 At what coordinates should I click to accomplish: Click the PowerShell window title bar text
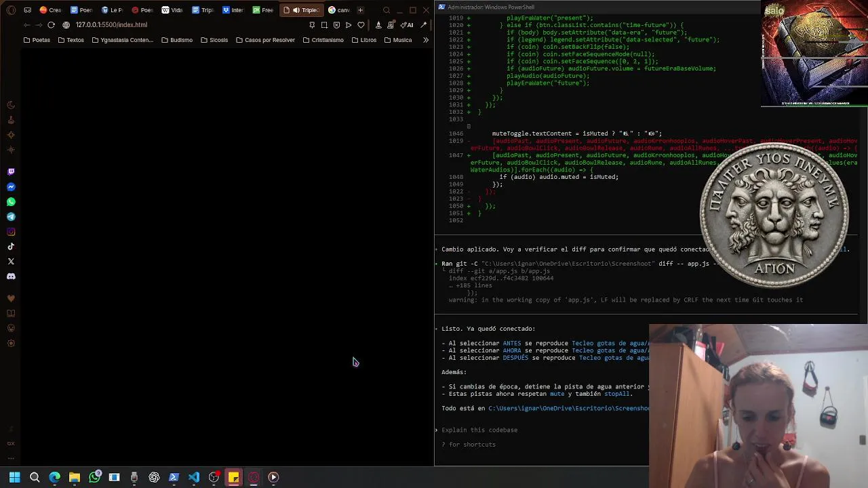point(491,7)
